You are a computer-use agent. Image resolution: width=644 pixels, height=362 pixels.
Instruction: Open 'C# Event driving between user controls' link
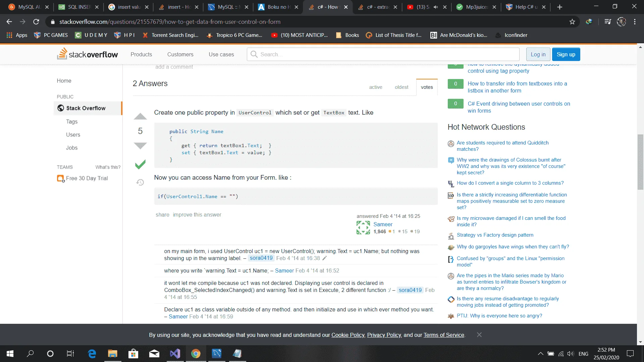519,107
